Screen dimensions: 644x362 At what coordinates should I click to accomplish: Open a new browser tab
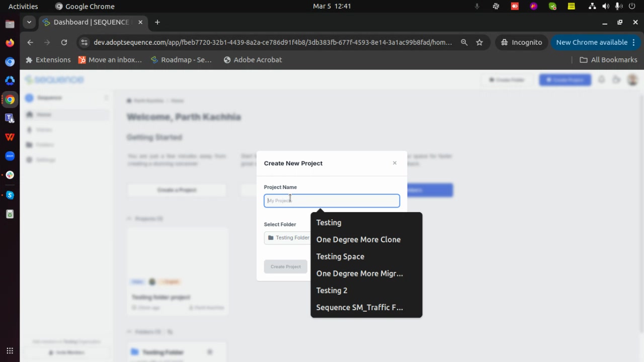157,22
